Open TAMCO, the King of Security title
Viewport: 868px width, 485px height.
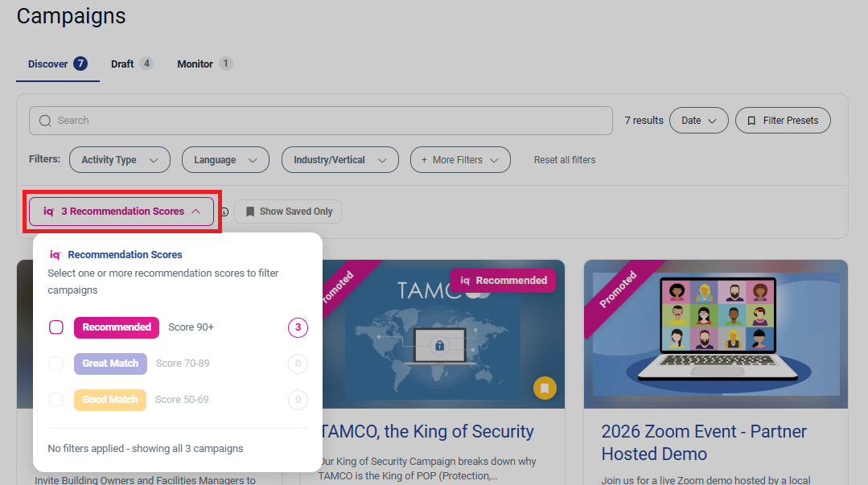[427, 431]
